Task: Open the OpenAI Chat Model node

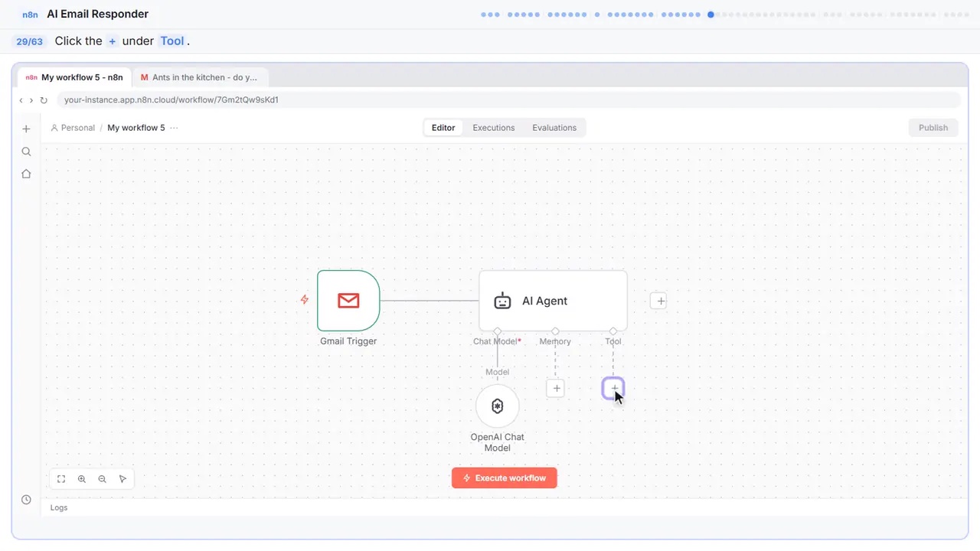Action: coord(498,406)
